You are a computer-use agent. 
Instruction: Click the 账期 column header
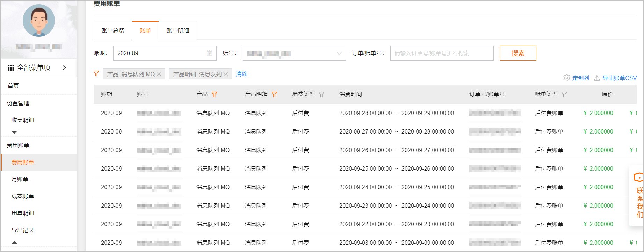click(x=107, y=94)
